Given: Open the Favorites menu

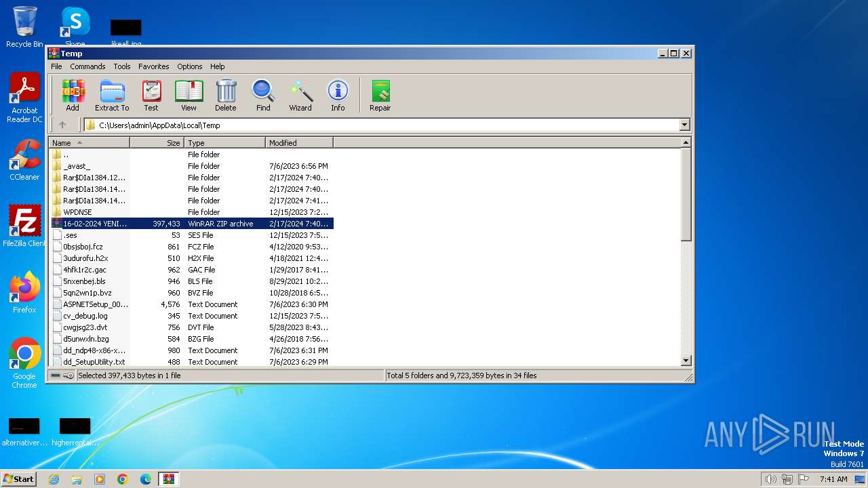Looking at the screenshot, I should click(154, 66).
